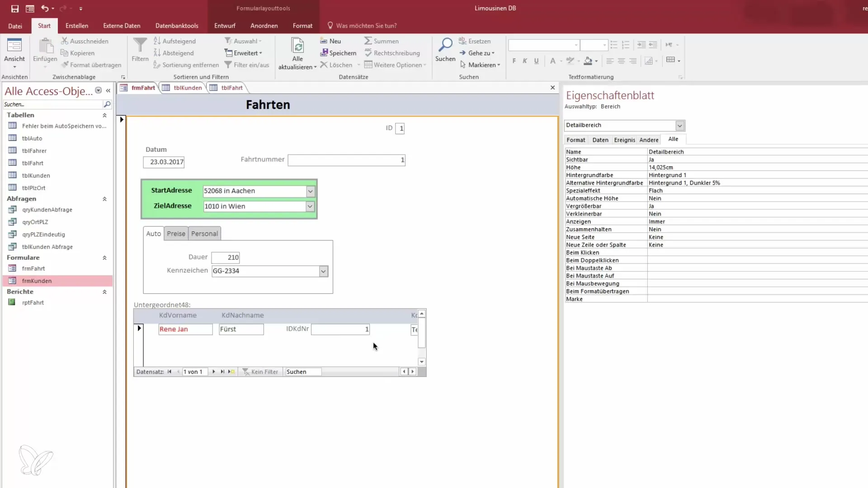
Task: Collapse Abfragen group
Action: coord(104,199)
